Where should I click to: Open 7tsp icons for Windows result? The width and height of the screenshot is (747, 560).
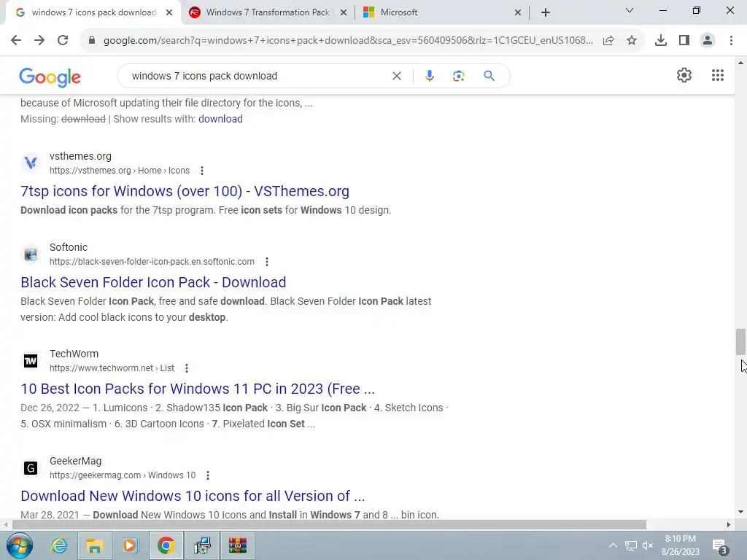pos(185,191)
